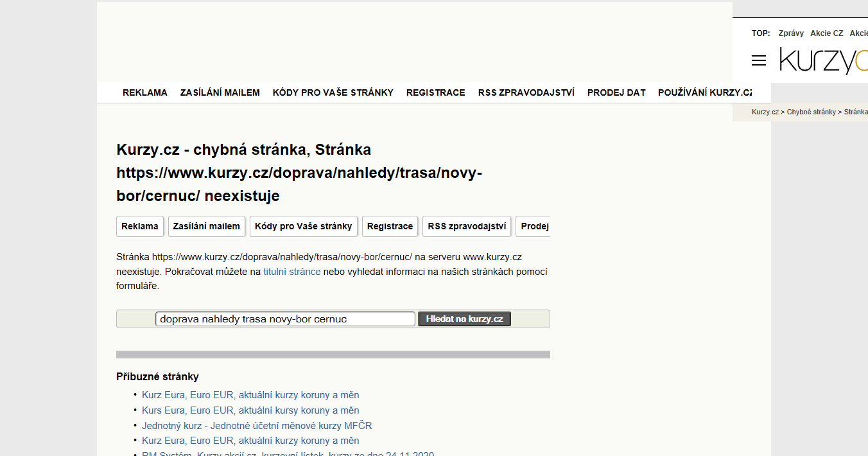Focus the search text field
868x456 pixels.
click(285, 319)
